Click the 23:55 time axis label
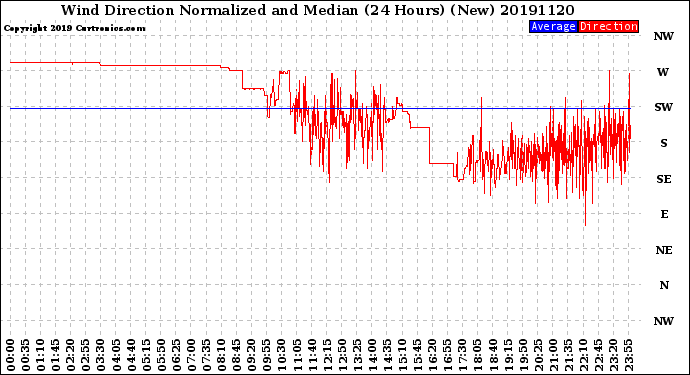The width and height of the screenshot is (690, 375). pyautogui.click(x=628, y=355)
